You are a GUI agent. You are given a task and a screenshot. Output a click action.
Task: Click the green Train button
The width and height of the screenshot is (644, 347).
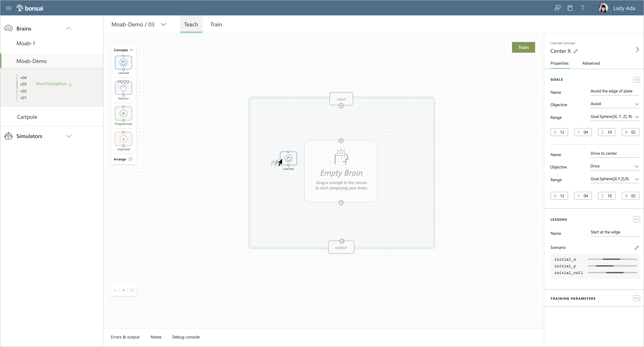tap(523, 47)
